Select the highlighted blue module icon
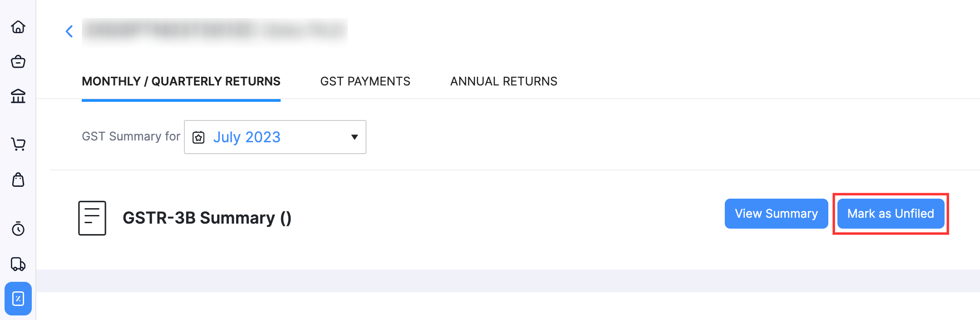980x320 pixels. (x=18, y=299)
